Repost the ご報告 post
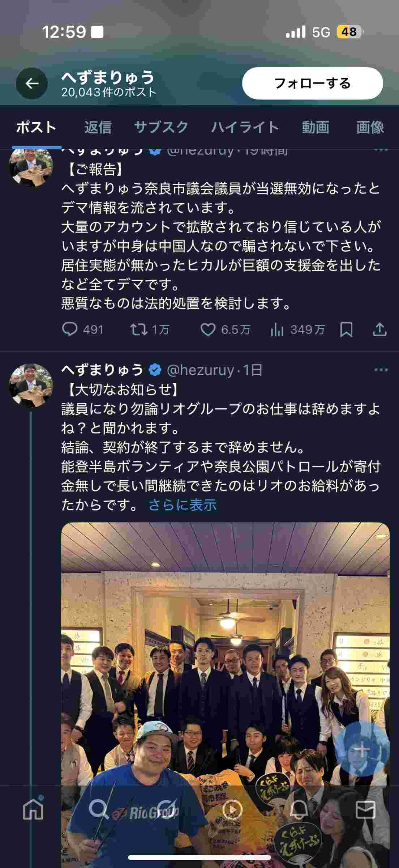 point(150,329)
